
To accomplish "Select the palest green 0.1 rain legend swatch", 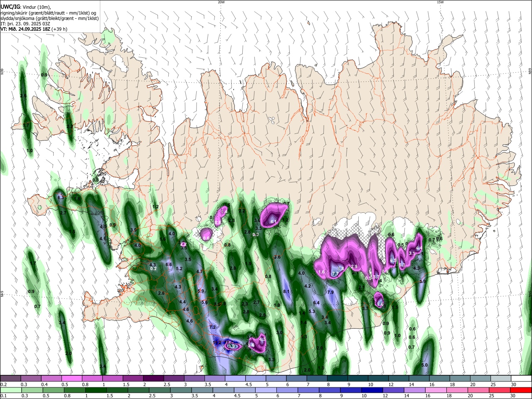I will click(x=11, y=390).
